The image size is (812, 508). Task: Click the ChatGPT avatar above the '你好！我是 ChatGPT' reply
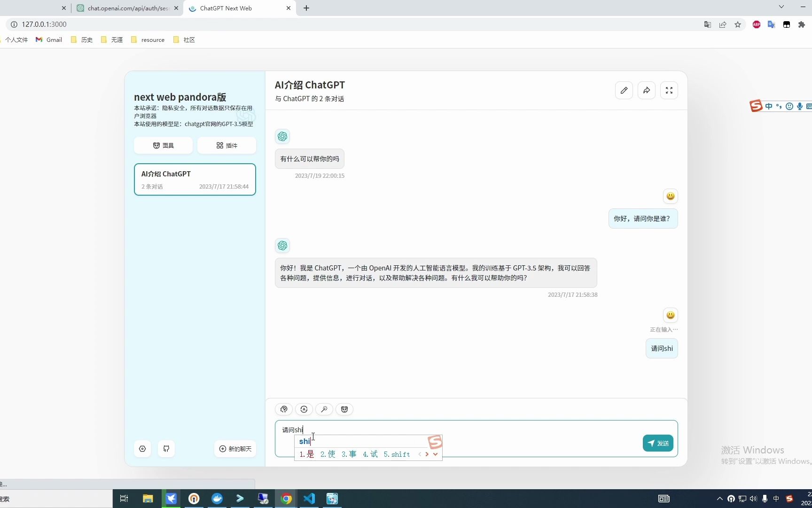click(x=282, y=246)
